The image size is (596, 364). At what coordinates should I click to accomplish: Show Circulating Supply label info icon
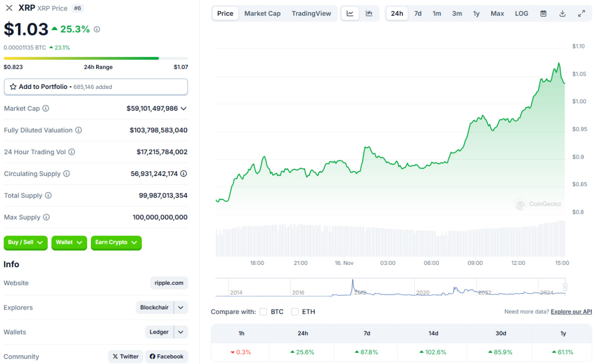point(67,174)
